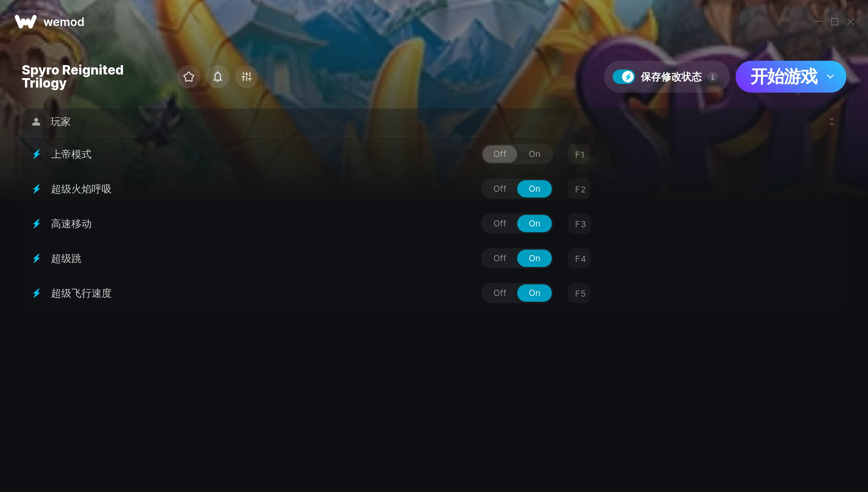This screenshot has width=868, height=492.
Task: Click the star favorite icon
Action: coord(188,77)
